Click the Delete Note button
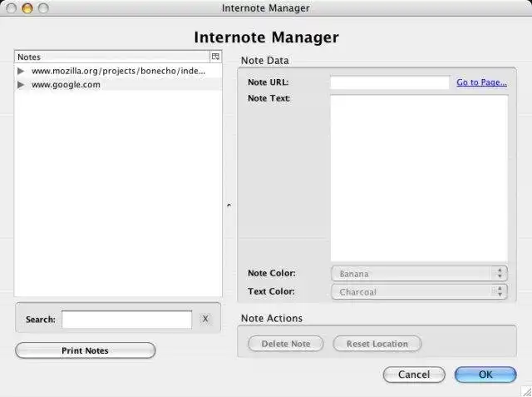Viewport: 532px width, 397px height. pos(286,344)
